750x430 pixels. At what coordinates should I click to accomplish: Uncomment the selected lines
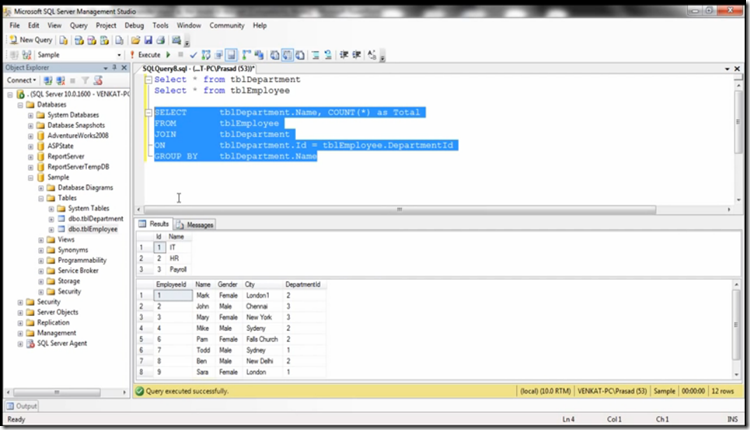pyautogui.click(x=328, y=55)
